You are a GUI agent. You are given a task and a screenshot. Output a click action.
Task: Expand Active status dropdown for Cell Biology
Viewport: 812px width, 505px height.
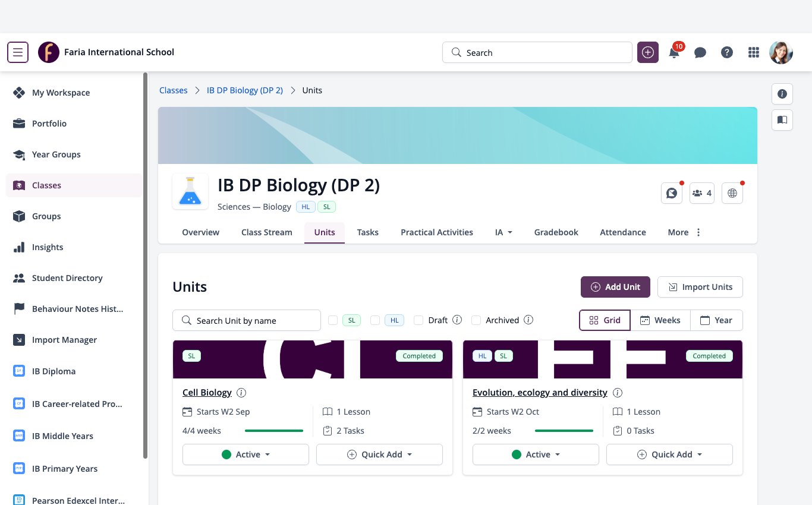click(x=246, y=454)
